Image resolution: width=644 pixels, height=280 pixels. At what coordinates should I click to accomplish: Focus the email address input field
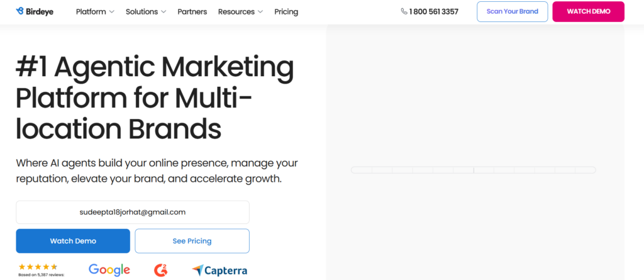(133, 212)
